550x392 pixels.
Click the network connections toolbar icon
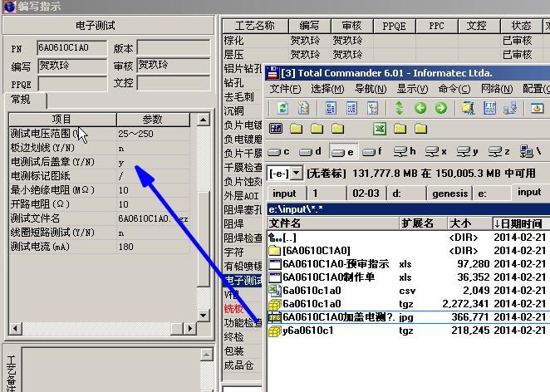[x=510, y=108]
